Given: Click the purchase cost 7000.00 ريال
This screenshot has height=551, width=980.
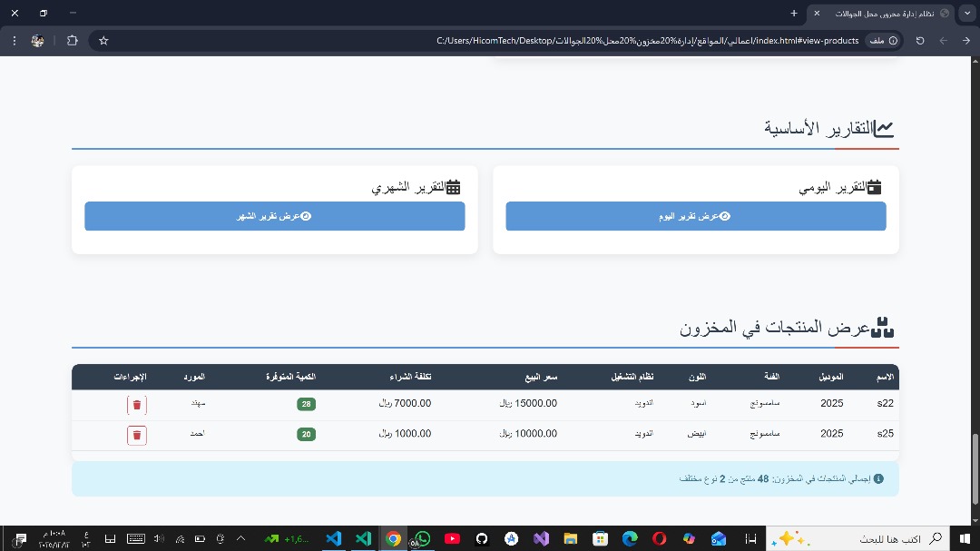Looking at the screenshot, I should pyautogui.click(x=405, y=403).
